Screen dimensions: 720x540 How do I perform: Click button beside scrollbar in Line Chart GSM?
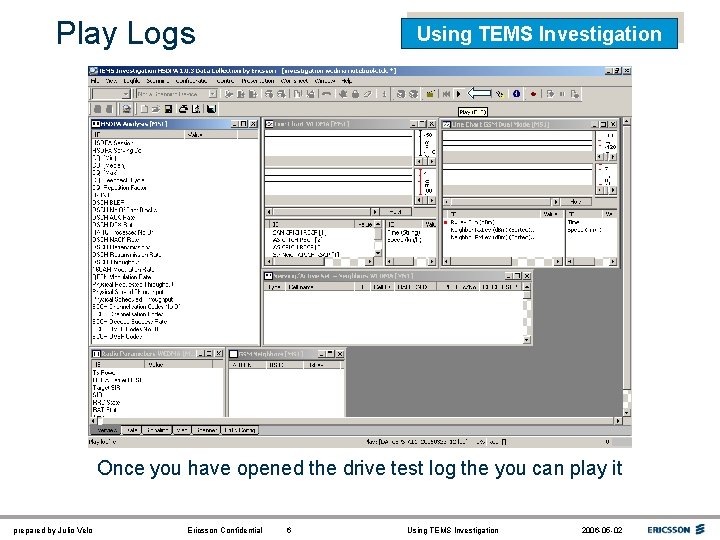(576, 202)
